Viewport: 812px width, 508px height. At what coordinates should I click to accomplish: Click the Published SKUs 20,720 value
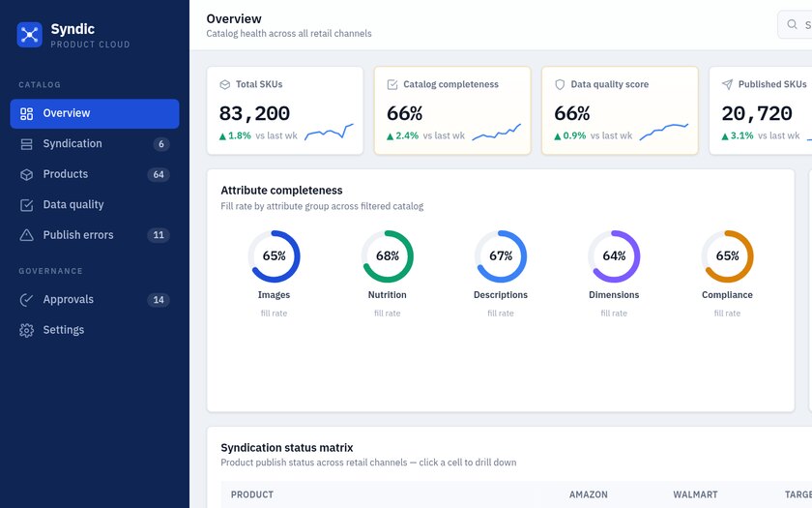(757, 113)
